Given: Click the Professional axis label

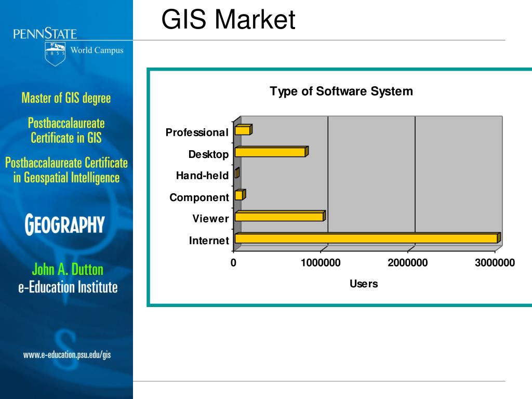Looking at the screenshot, I should click(197, 132).
